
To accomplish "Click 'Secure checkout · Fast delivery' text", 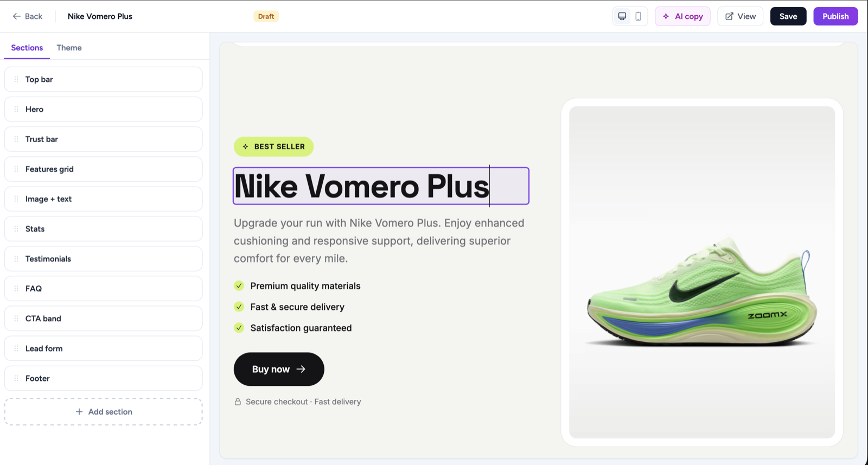I will [303, 402].
